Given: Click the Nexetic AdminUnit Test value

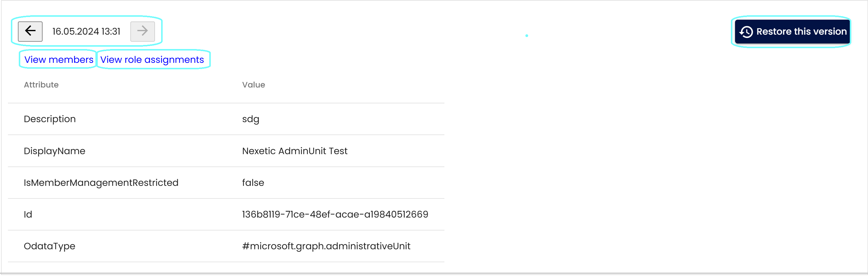Looking at the screenshot, I should click(294, 151).
